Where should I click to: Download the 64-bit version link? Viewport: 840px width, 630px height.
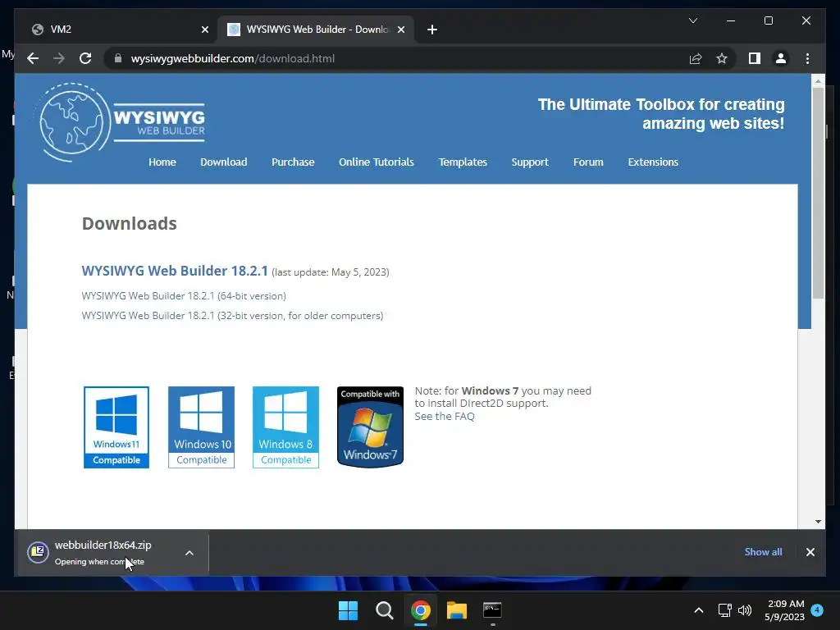tap(184, 295)
